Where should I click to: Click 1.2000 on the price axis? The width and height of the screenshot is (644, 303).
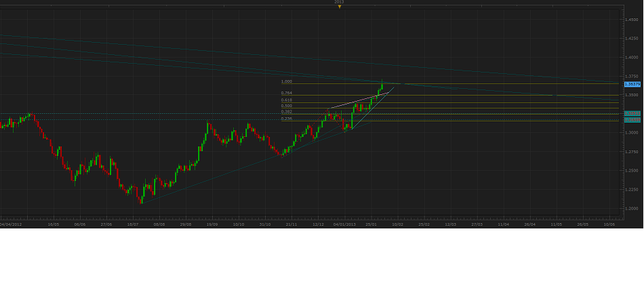pyautogui.click(x=632, y=208)
